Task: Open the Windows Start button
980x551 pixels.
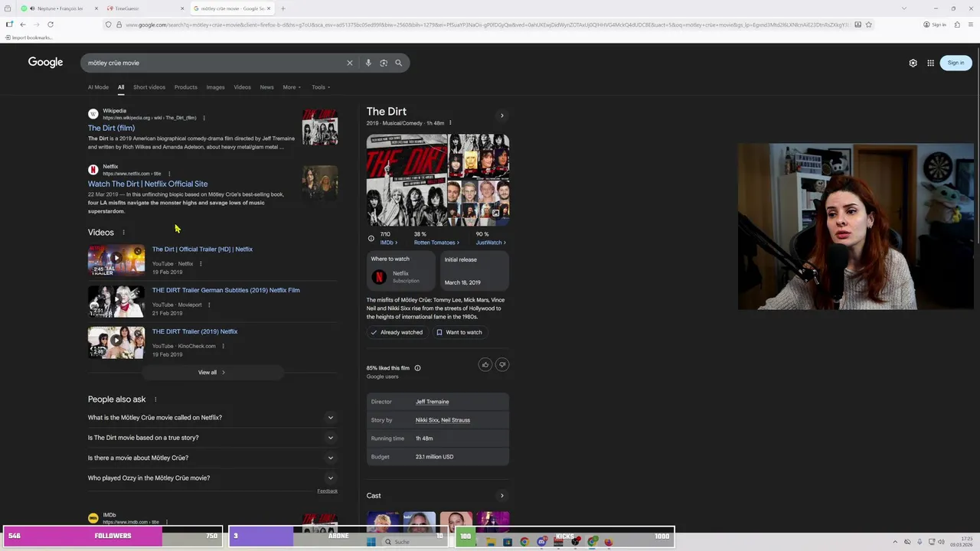Action: point(371,542)
